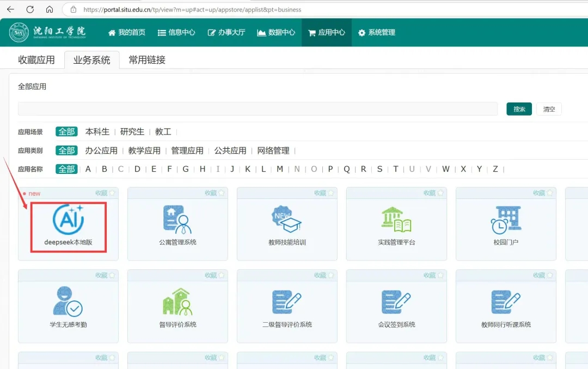Switch to the 业务系统 tab
The image size is (588, 369).
(x=92, y=60)
